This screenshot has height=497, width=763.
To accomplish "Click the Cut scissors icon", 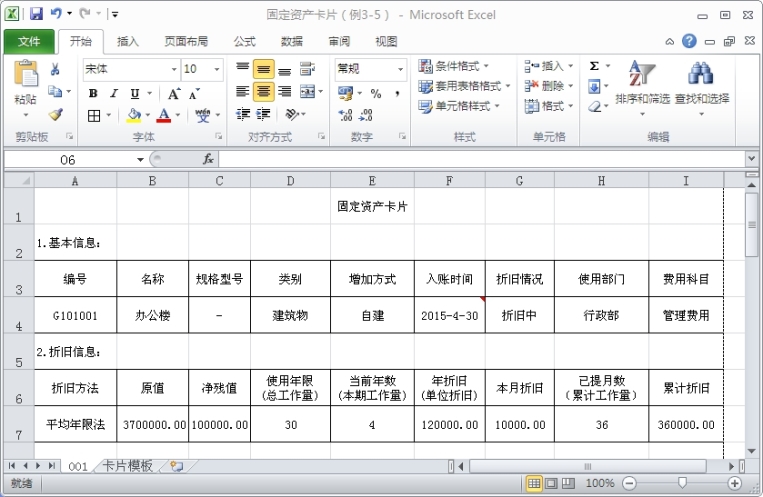I will (x=55, y=69).
